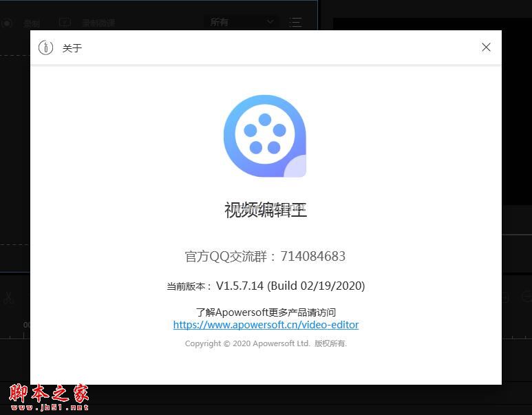532x415 pixels.
Task: Click the record circle icon in the background toolbar
Action: [x=7, y=23]
